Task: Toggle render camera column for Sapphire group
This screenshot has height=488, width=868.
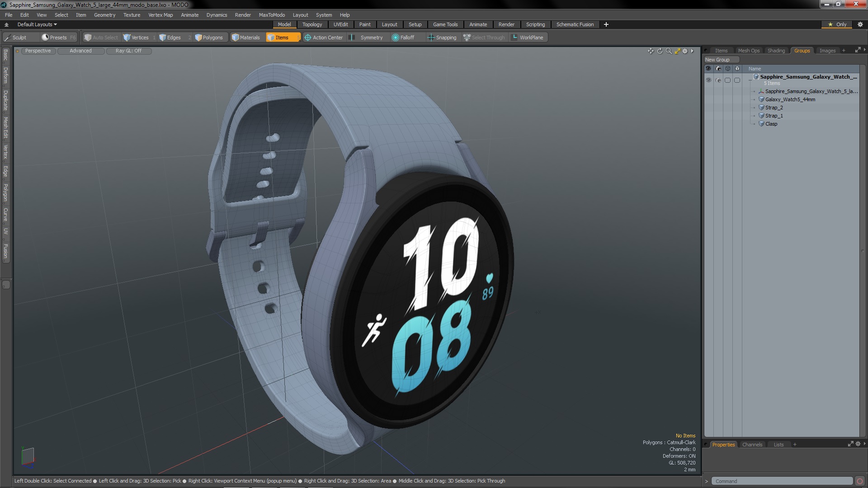Action: point(718,80)
